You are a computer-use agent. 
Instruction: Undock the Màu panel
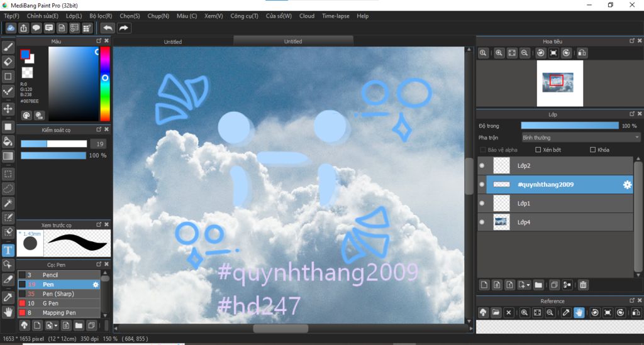(x=99, y=41)
